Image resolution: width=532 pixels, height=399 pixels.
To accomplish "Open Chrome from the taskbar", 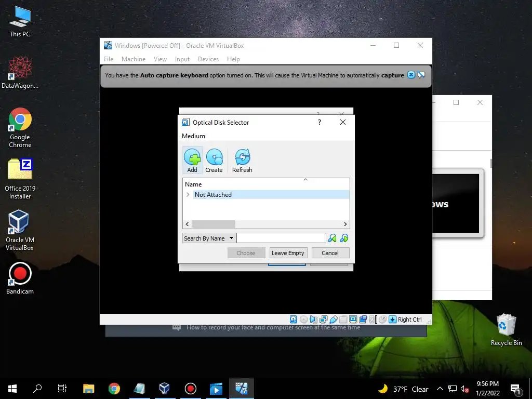I will (x=114, y=389).
